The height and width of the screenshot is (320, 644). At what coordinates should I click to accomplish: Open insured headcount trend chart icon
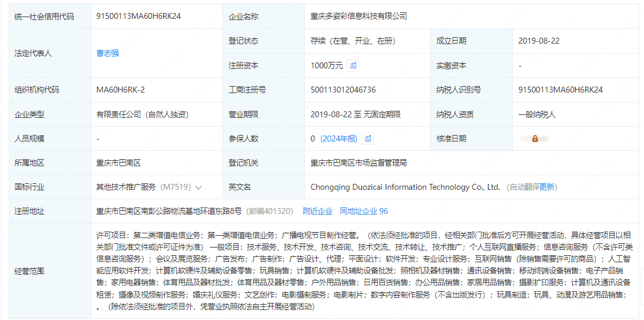368,138
